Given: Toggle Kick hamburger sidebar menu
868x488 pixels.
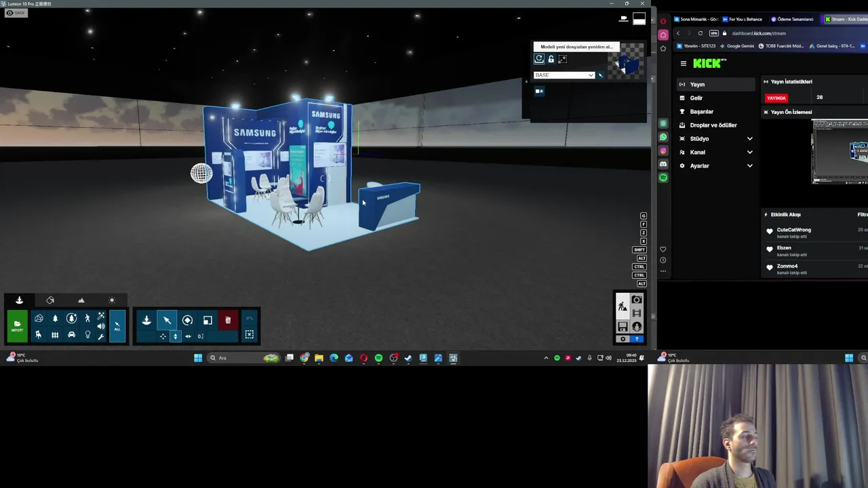Looking at the screenshot, I should 683,64.
